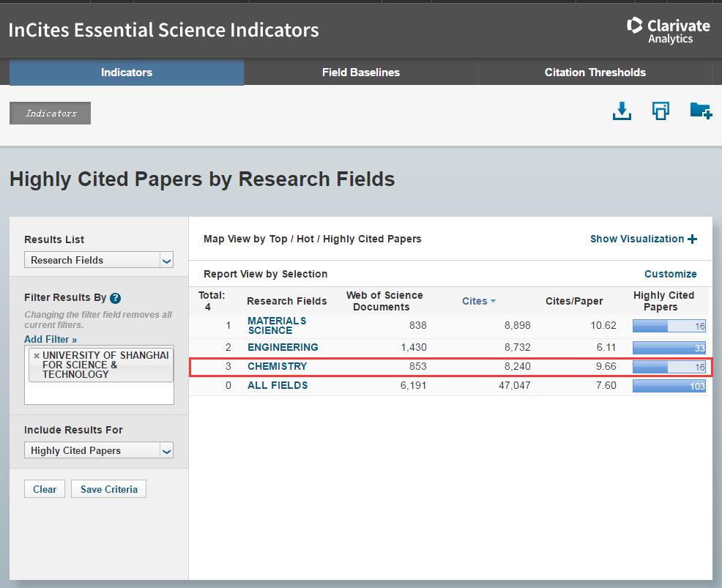Click the Show Visualization link

pos(637,239)
